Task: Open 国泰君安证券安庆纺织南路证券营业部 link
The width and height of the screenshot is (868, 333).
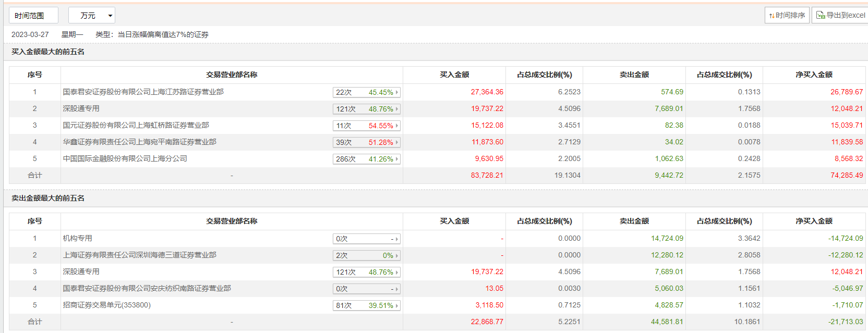Action: click(147, 288)
